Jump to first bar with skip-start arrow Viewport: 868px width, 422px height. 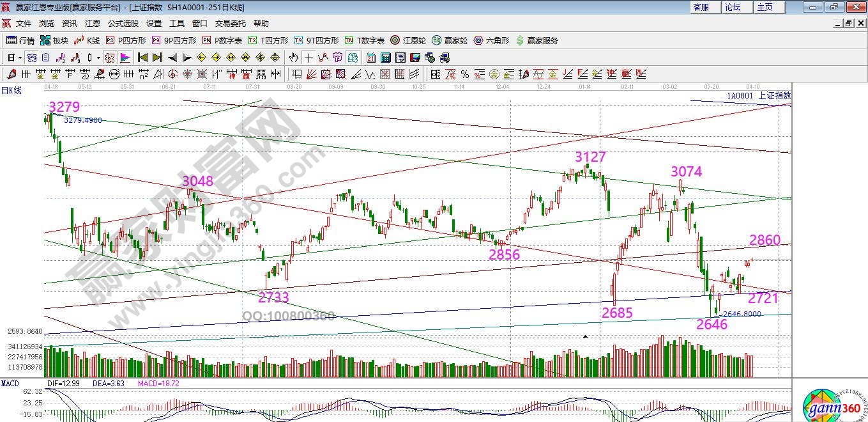click(142, 58)
